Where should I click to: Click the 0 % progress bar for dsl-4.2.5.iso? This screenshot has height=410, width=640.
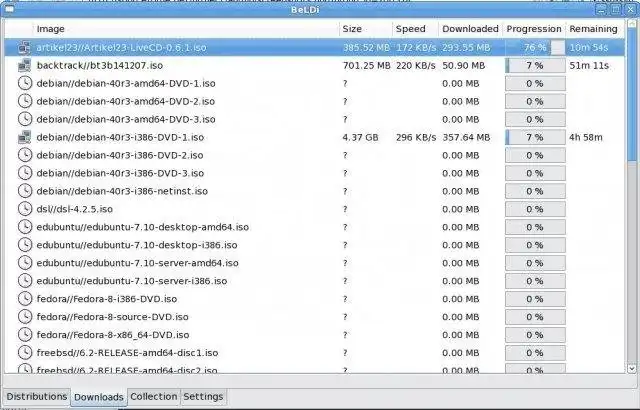pyautogui.click(x=535, y=209)
